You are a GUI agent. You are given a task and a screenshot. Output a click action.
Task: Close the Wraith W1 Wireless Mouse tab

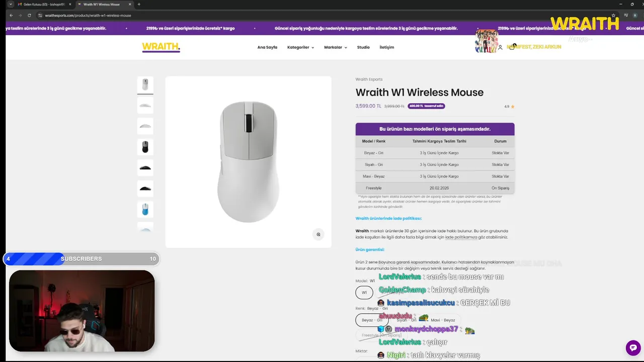pos(130,4)
